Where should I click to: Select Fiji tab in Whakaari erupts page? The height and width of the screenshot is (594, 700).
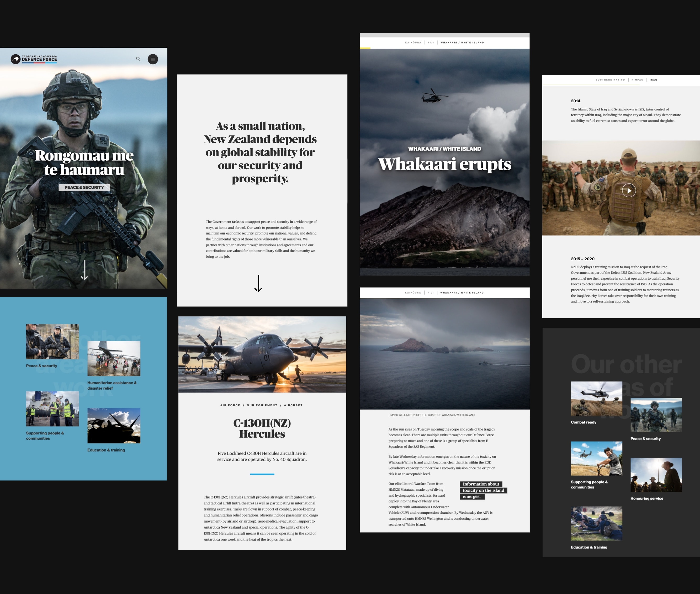pyautogui.click(x=431, y=43)
